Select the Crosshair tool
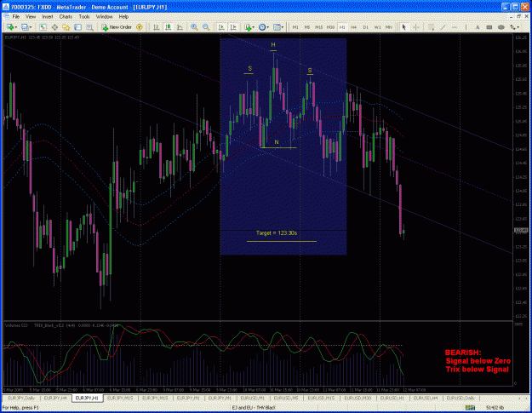Screen dimensions: 532x413 click(416, 27)
